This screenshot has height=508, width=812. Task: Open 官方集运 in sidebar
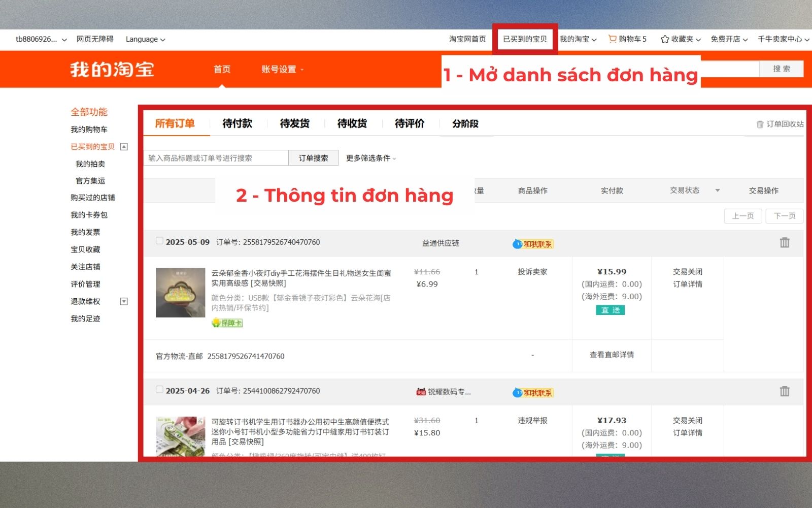[x=90, y=181]
